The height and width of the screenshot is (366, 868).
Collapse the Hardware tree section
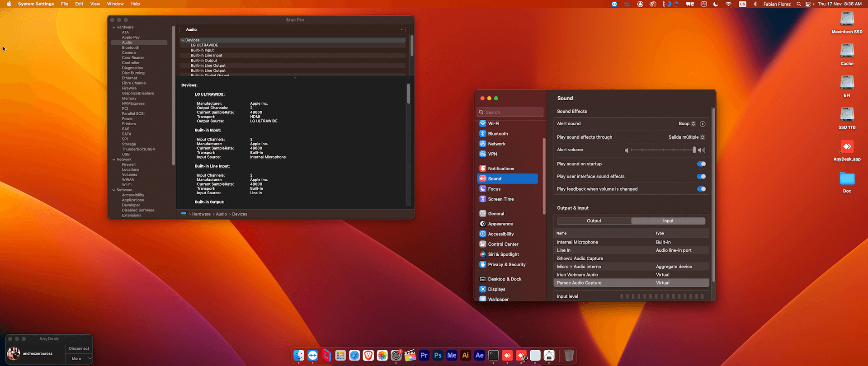114,28
